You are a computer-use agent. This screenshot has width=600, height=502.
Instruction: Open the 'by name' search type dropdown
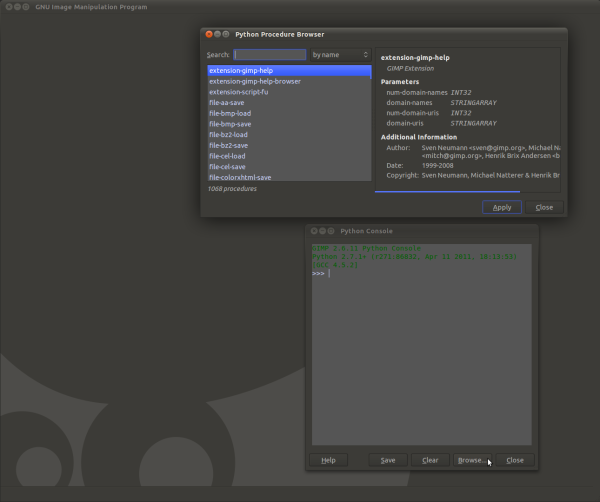pyautogui.click(x=341, y=55)
